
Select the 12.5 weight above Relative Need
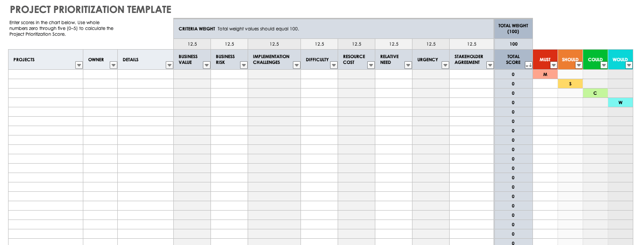[x=394, y=44]
